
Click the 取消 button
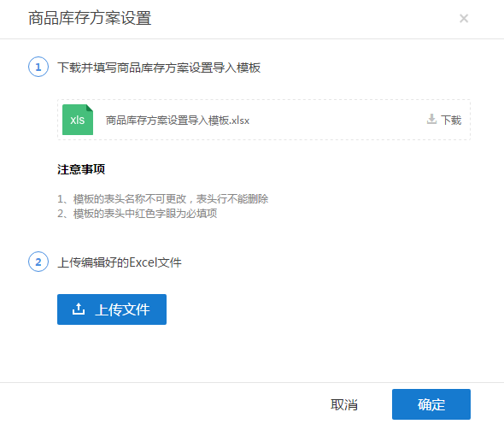(344, 404)
